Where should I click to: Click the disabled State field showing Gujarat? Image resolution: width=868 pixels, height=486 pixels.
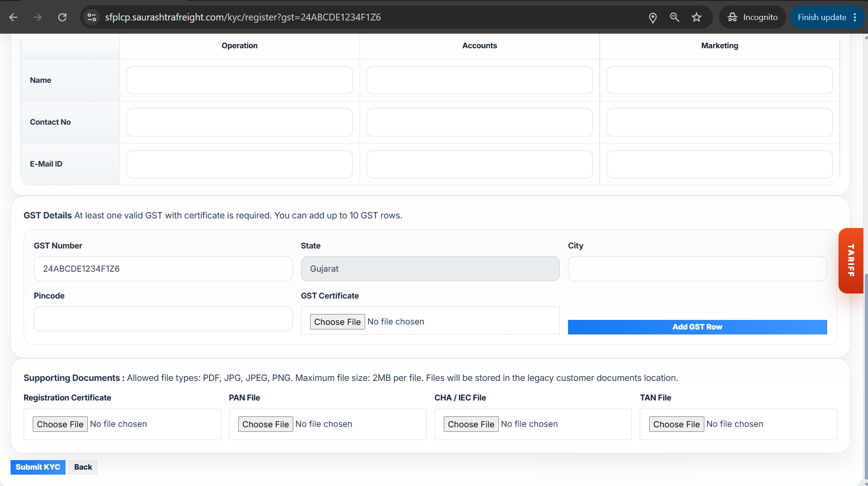tap(430, 269)
